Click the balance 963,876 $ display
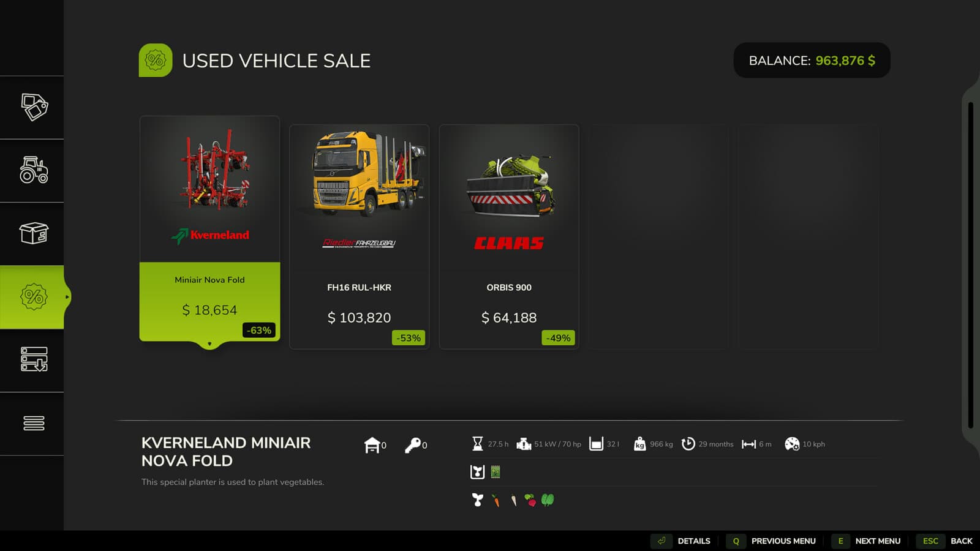Image resolution: width=980 pixels, height=551 pixels. tap(812, 60)
